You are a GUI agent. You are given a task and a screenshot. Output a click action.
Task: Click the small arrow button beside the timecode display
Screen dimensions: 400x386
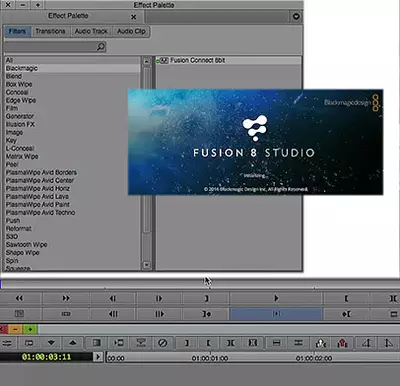point(98,357)
